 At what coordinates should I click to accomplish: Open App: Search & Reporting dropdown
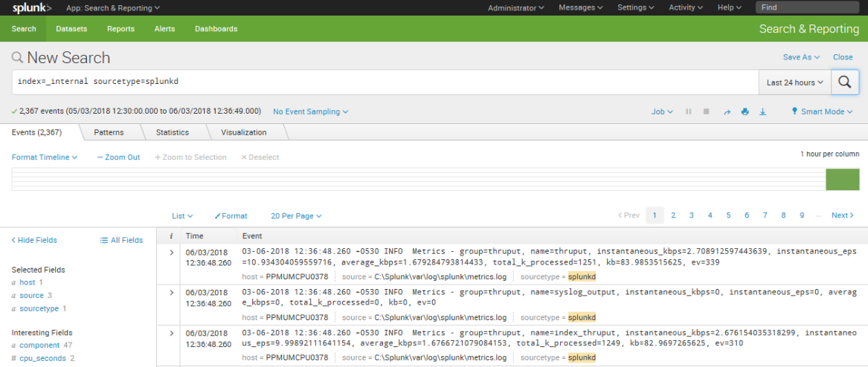pyautogui.click(x=113, y=7)
